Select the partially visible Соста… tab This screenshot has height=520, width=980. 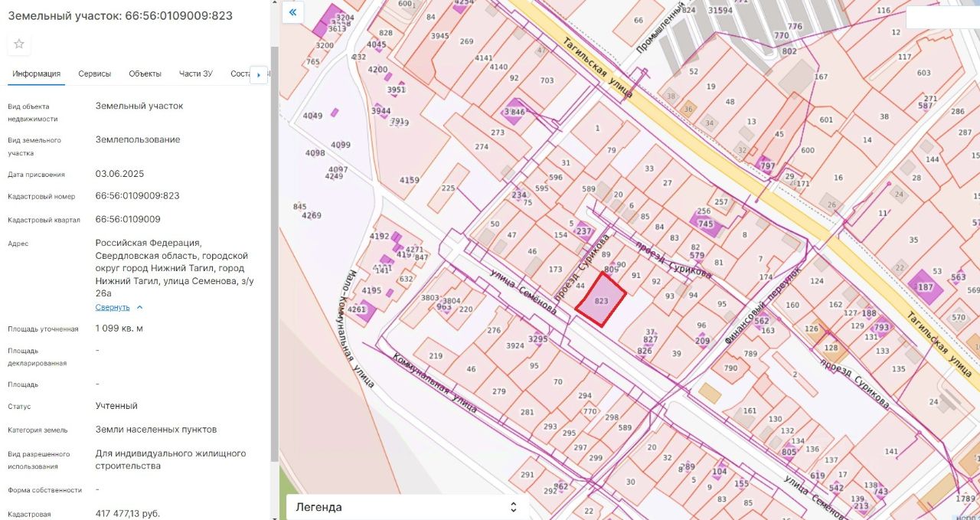pyautogui.click(x=240, y=74)
